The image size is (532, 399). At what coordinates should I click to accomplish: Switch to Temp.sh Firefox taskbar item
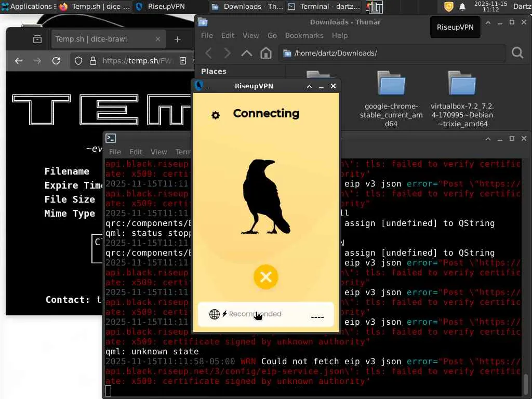click(95, 6)
